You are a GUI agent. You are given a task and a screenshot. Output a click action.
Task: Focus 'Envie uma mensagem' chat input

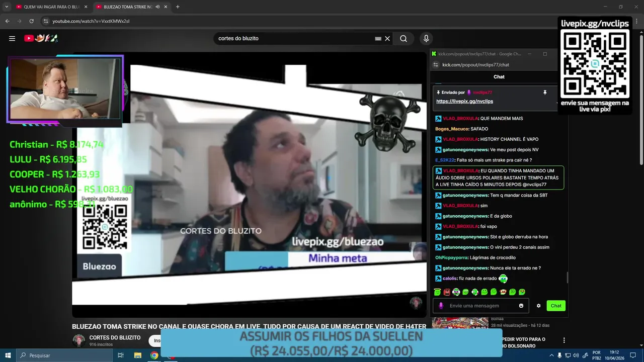tap(480, 306)
